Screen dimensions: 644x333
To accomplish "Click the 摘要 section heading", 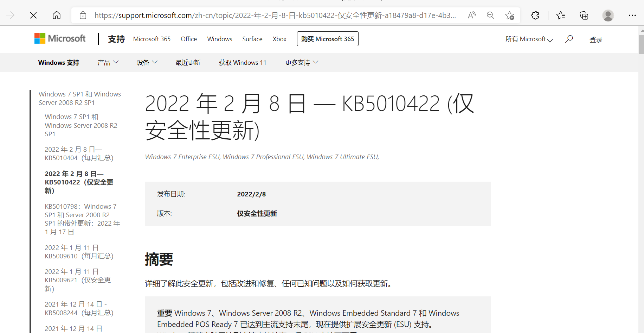I will (x=159, y=259).
